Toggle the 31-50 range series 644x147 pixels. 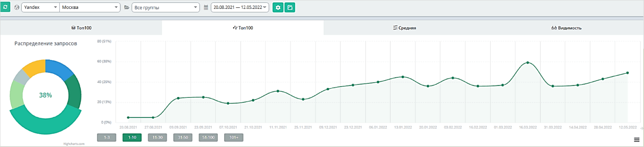pos(183,137)
